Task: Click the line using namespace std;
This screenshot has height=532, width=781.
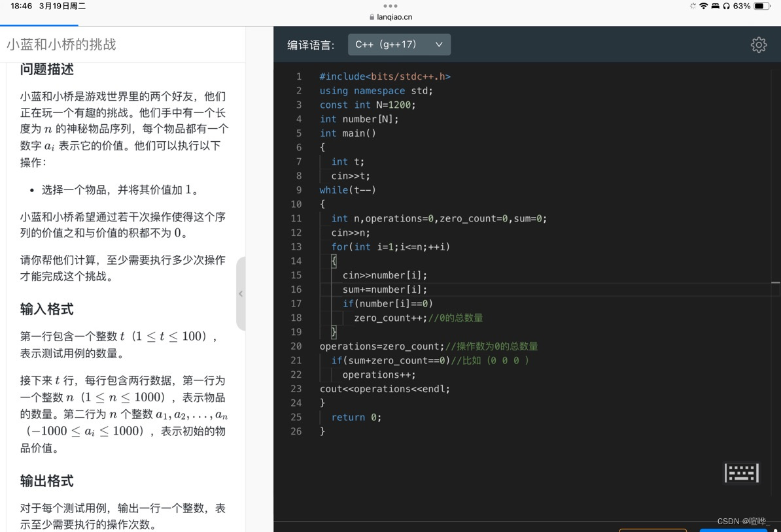Action: tap(376, 91)
